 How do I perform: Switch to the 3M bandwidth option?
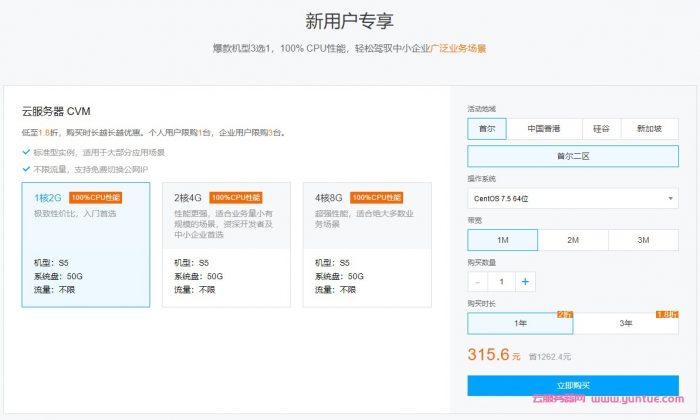click(643, 240)
